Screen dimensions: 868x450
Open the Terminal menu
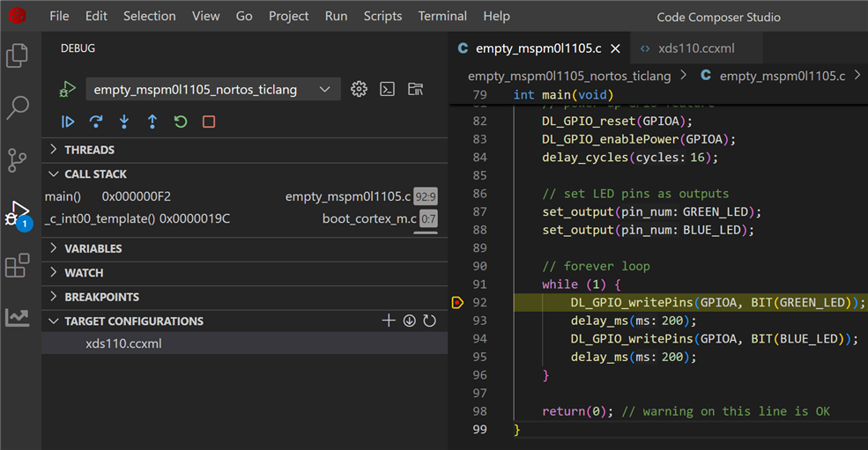(x=442, y=16)
